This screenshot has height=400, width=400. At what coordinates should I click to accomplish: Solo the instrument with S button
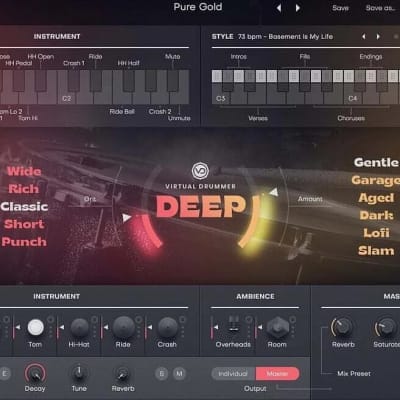[x=162, y=374]
